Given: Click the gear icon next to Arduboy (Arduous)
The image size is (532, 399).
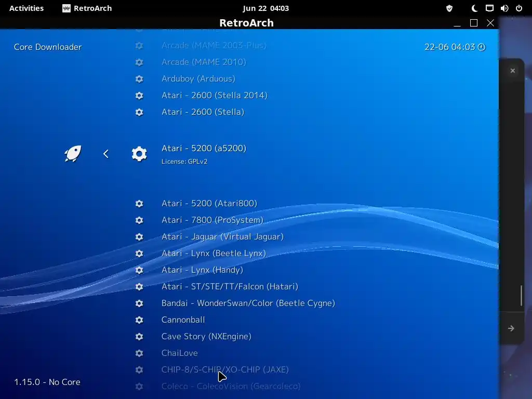Looking at the screenshot, I should 139,79.
